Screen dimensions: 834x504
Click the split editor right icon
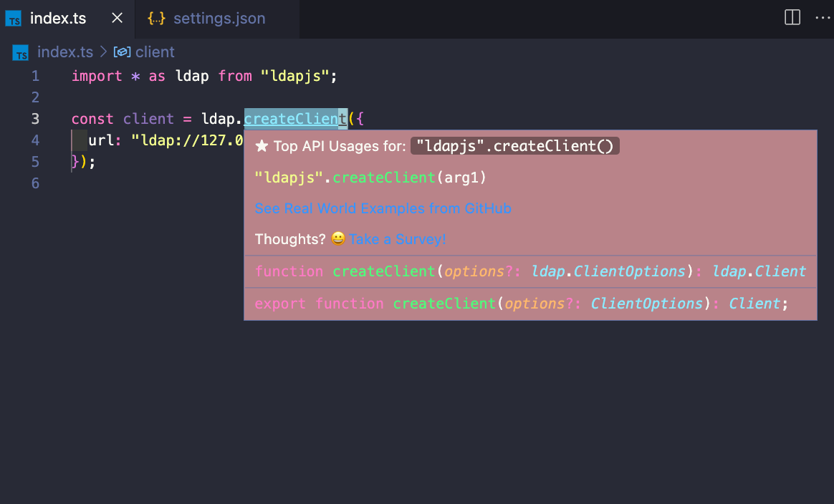coord(792,18)
